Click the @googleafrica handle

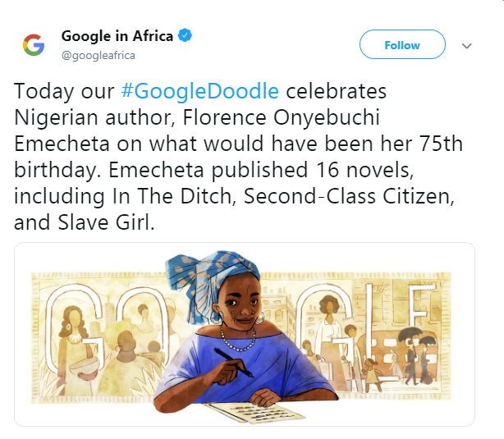pos(99,55)
